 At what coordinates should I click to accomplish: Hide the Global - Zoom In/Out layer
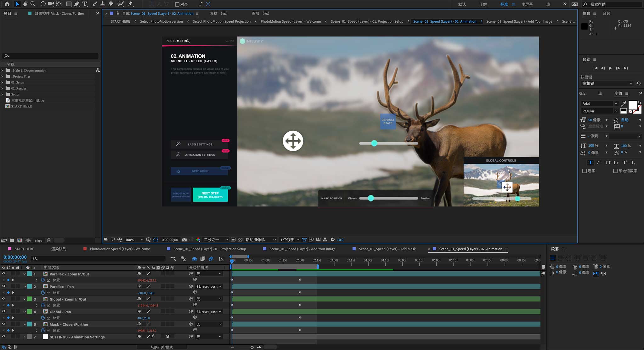(4, 299)
